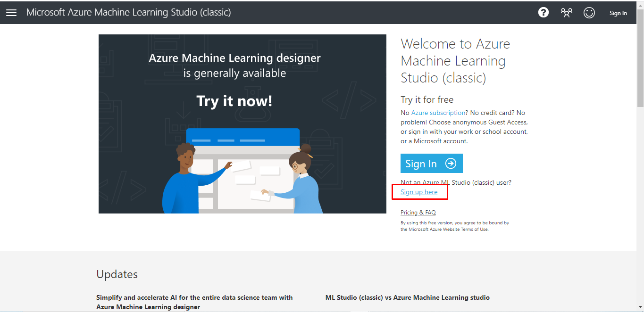Click Sign In in the top bar
Screen dimensions: 644x312
tap(618, 13)
